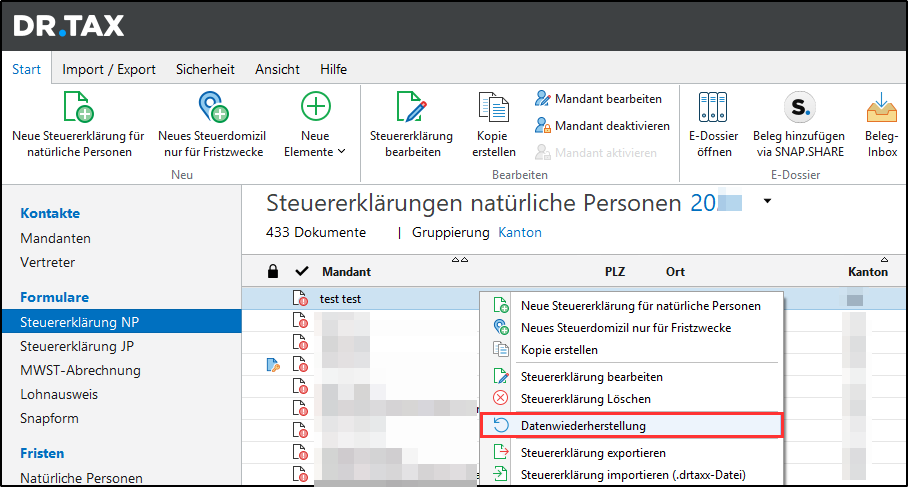Sort by the lock column header
Screen dimensions: 908x487
point(273,272)
